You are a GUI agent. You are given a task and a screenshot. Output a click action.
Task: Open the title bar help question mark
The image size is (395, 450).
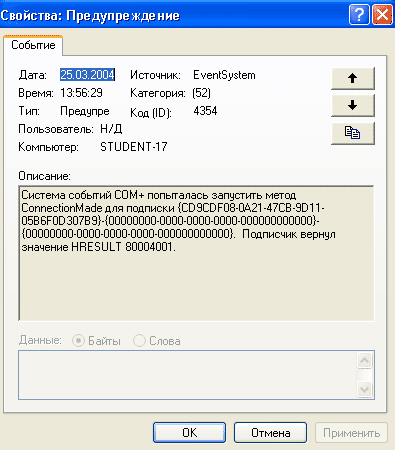359,15
